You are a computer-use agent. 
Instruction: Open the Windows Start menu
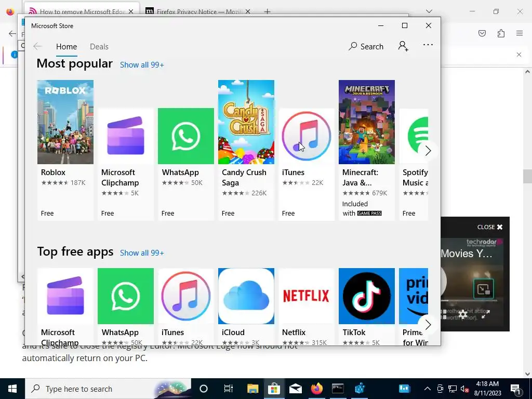click(12, 389)
